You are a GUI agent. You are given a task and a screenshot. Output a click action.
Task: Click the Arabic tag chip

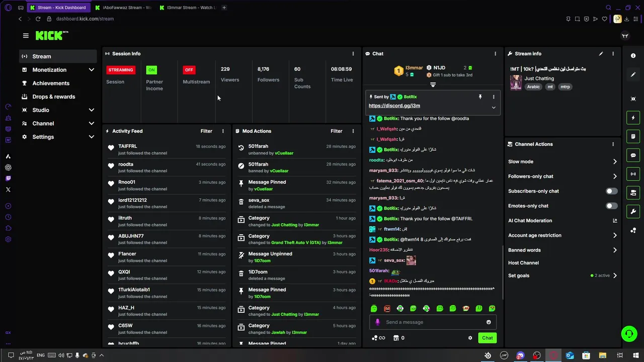(x=533, y=87)
